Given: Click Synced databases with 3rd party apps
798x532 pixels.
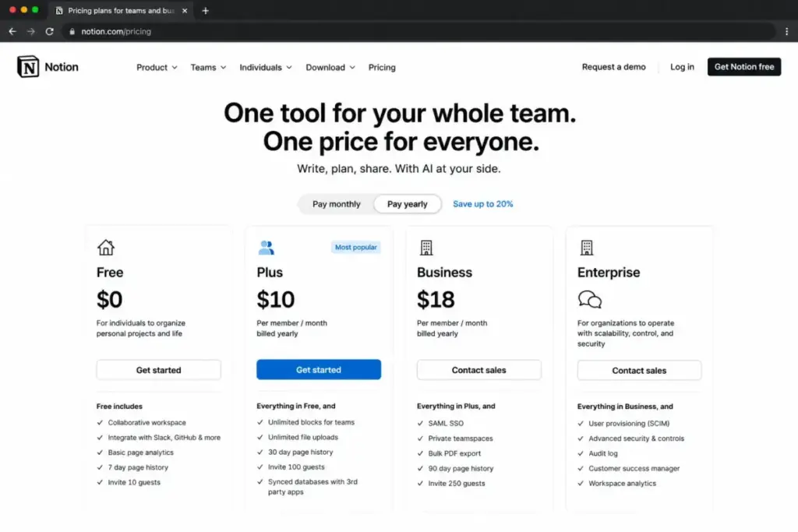Looking at the screenshot, I should point(312,487).
